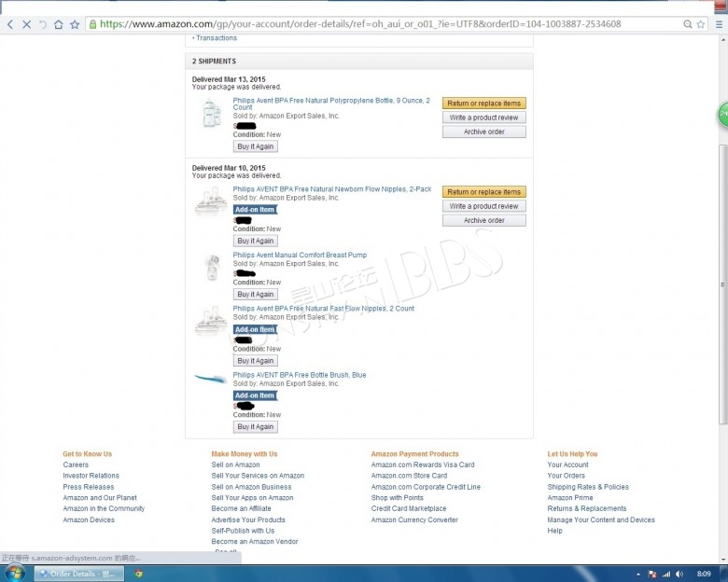Click Buy it Again for Newborn Flow Nipples
The image size is (728, 582).
coord(256,241)
